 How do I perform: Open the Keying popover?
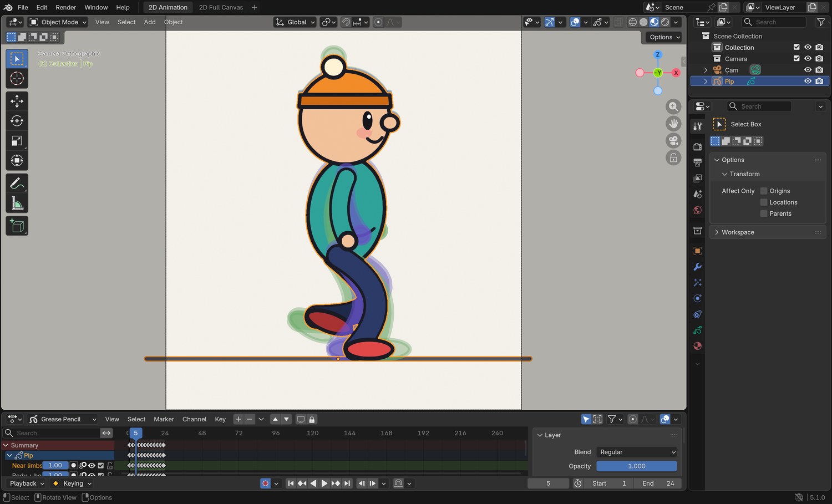pos(72,483)
